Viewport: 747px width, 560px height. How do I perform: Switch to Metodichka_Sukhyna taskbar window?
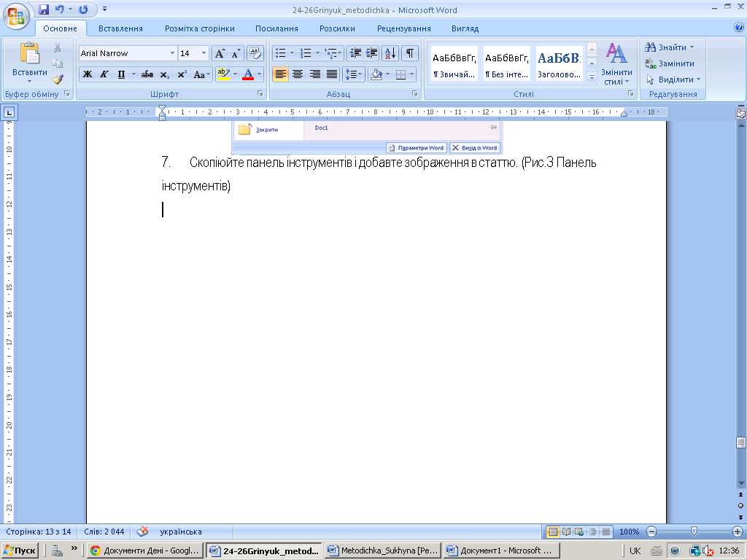384,551
